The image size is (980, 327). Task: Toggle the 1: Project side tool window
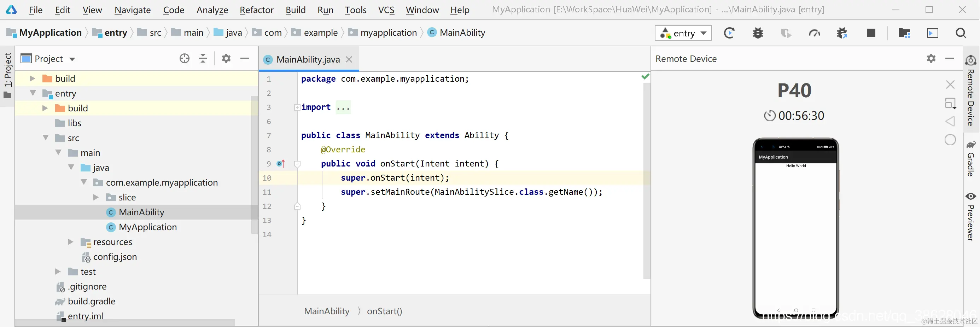pyautogui.click(x=8, y=76)
